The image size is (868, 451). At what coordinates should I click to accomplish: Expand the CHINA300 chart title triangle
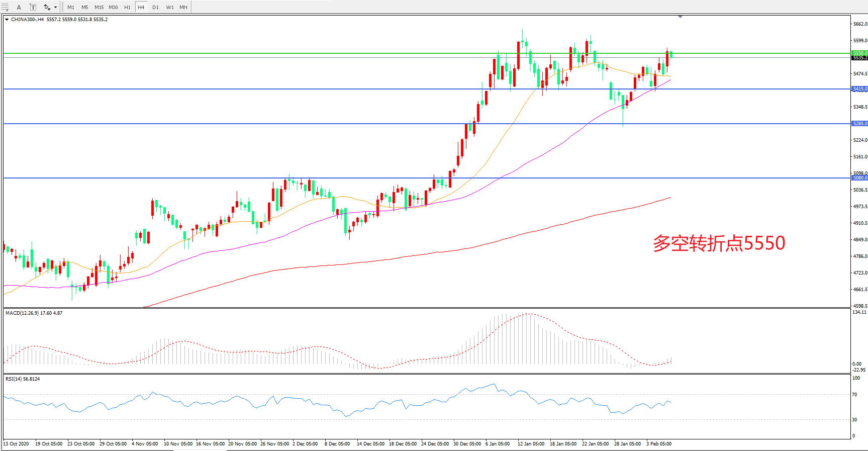(7, 20)
